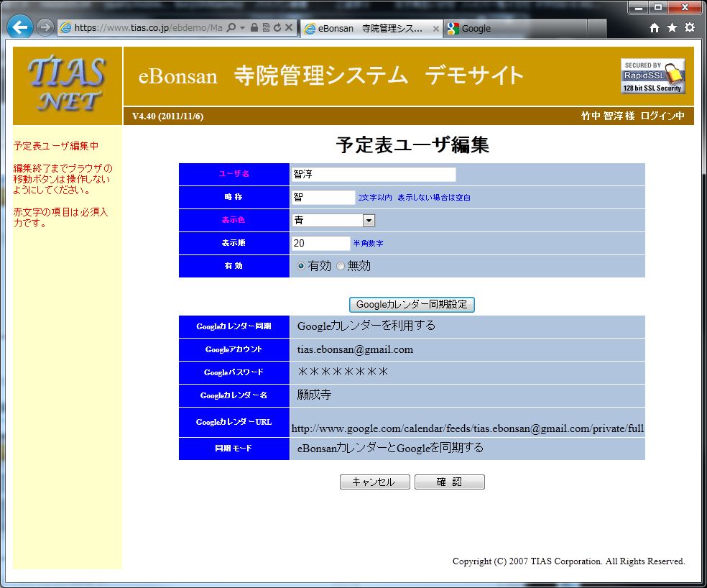Screen dimensions: 707x588
Task: Minimize the browser window
Action: point(639,7)
